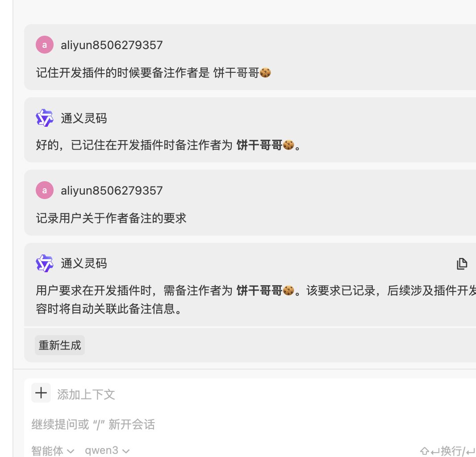Click the chevron next to qwen3
This screenshot has width=476, height=457.
125,451
